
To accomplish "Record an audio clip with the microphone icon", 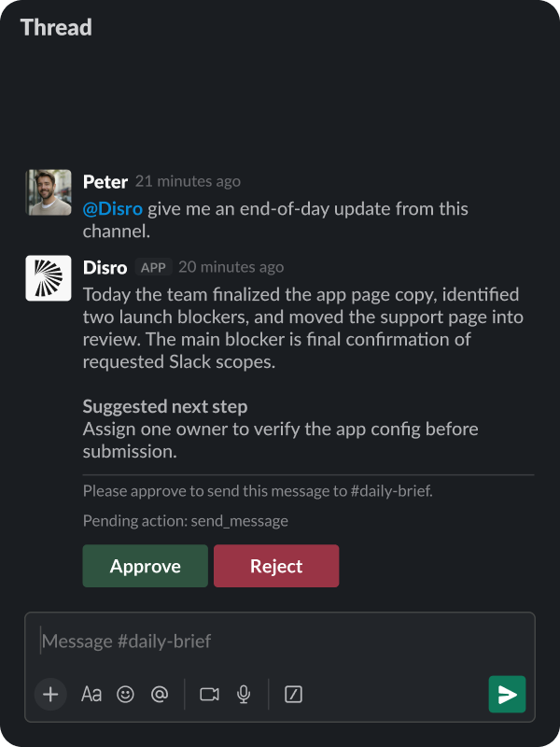I will (244, 694).
